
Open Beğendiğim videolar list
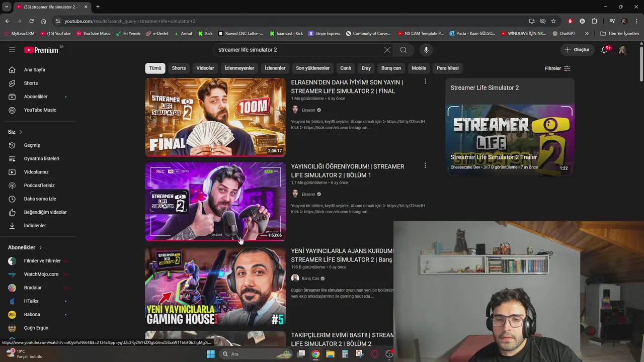pos(45,212)
